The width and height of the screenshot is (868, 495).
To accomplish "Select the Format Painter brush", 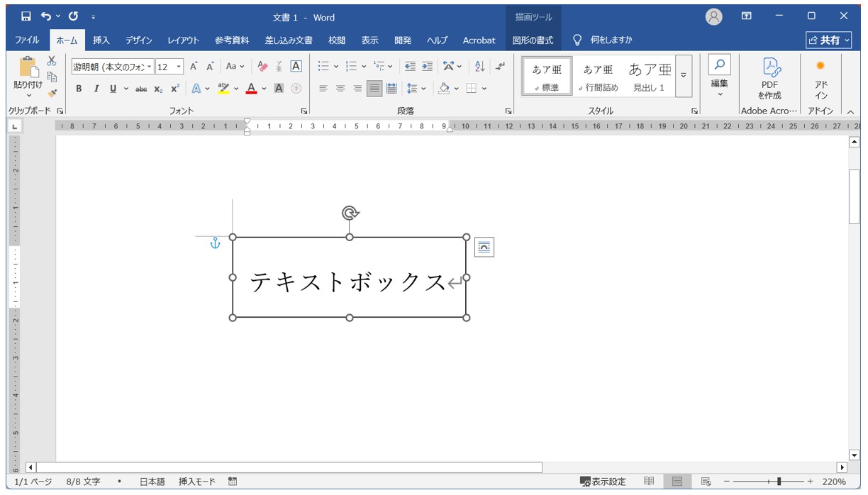I will [x=52, y=93].
